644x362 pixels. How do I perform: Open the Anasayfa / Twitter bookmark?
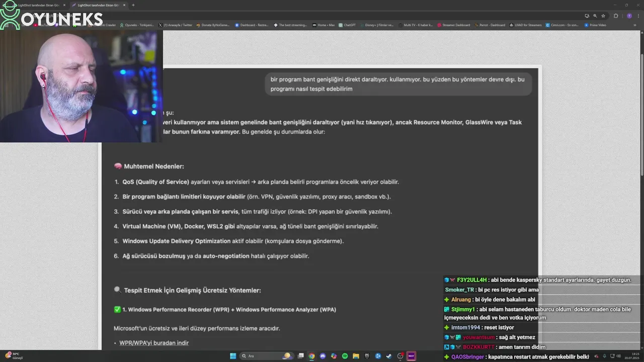click(x=175, y=25)
